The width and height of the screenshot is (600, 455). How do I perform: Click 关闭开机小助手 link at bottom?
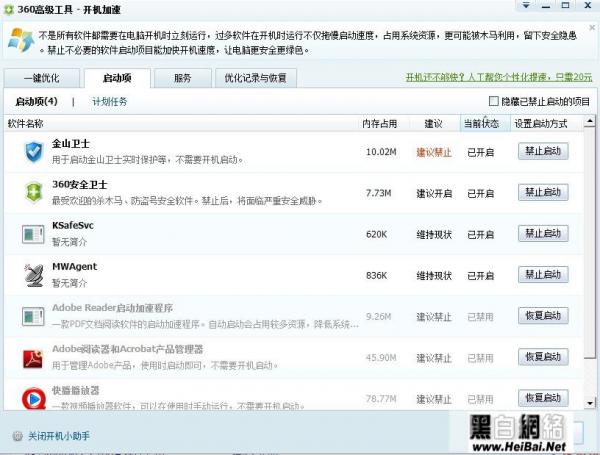[59, 436]
